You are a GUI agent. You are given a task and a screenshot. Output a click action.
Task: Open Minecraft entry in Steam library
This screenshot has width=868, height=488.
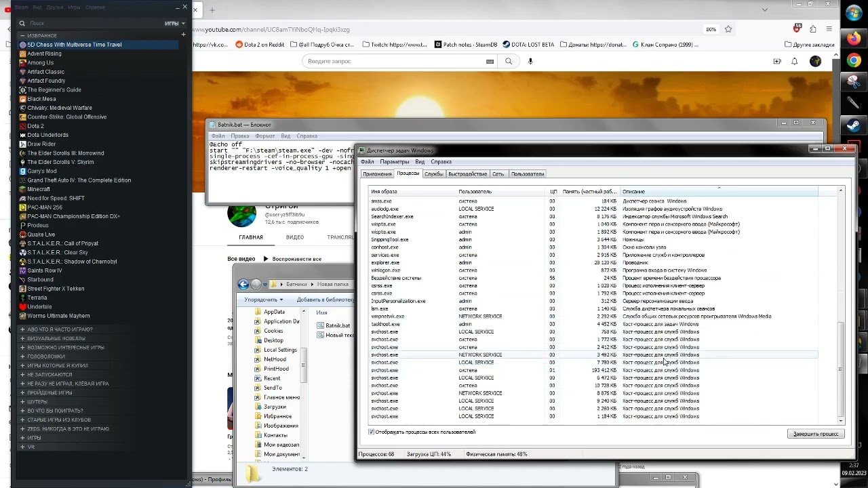pyautogui.click(x=39, y=189)
